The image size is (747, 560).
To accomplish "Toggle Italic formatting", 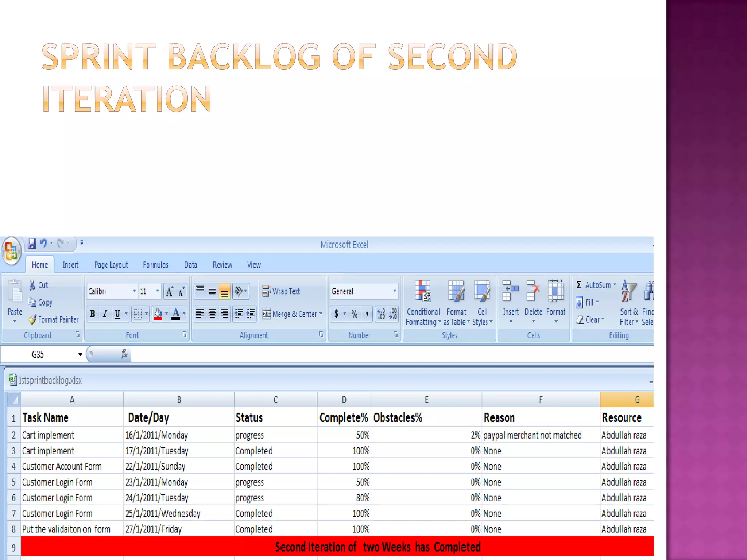I will [x=105, y=314].
